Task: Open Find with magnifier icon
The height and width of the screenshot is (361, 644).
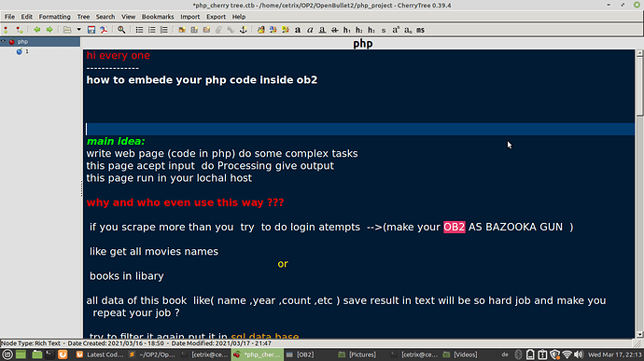Action: (121, 30)
